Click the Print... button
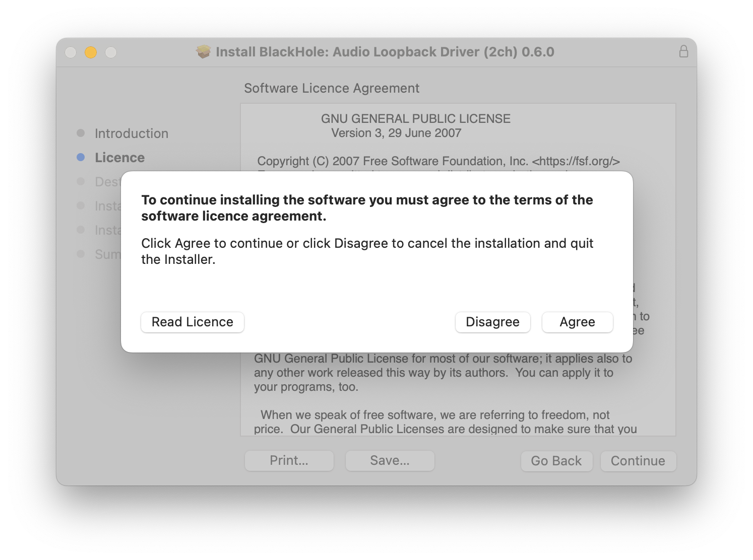 (x=289, y=461)
